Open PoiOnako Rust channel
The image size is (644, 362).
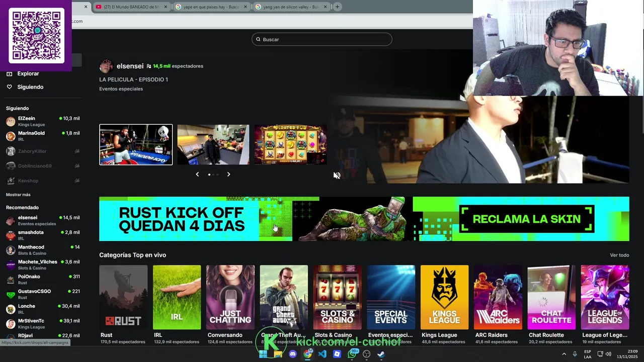pyautogui.click(x=43, y=280)
